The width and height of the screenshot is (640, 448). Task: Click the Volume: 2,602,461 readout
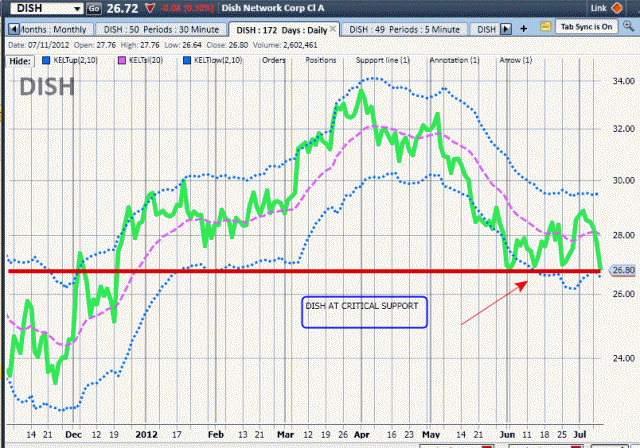coord(285,45)
